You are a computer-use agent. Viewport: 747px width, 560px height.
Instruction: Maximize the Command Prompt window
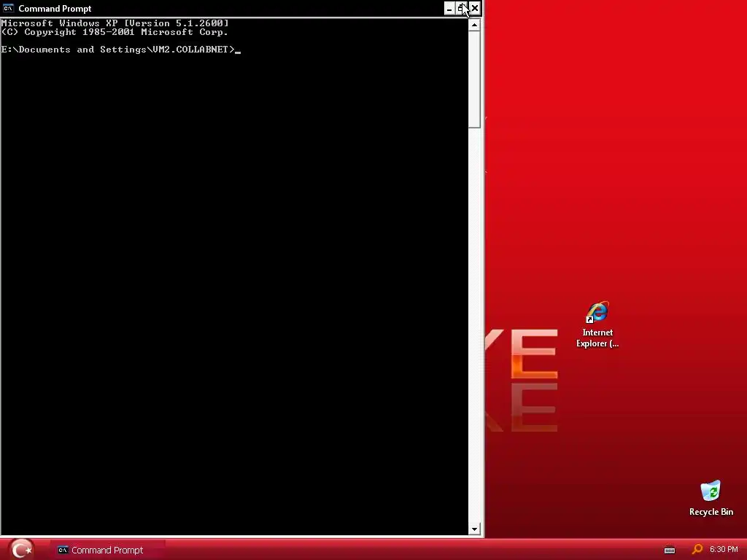tap(462, 9)
